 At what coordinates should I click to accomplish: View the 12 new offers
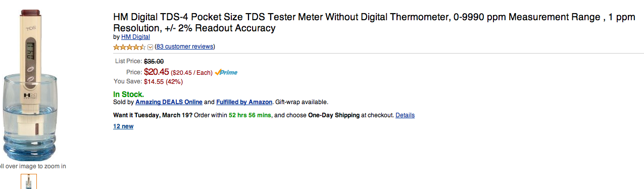click(x=123, y=126)
